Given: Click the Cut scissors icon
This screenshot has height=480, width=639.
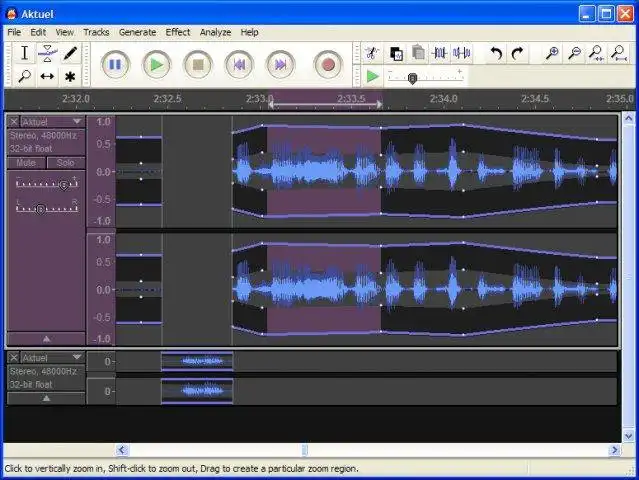Looking at the screenshot, I should pyautogui.click(x=371, y=53).
